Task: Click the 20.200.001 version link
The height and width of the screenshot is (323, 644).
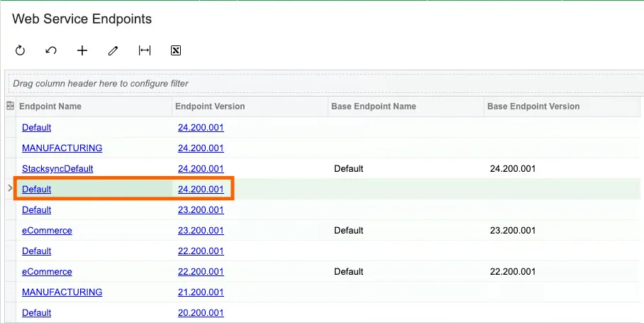Action: click(201, 312)
